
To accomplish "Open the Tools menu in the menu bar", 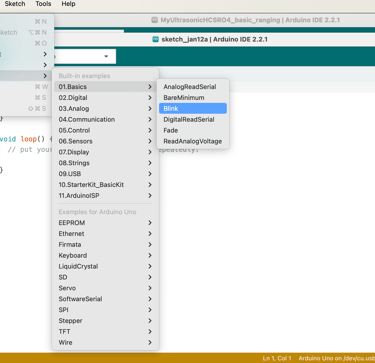I will [x=43, y=4].
